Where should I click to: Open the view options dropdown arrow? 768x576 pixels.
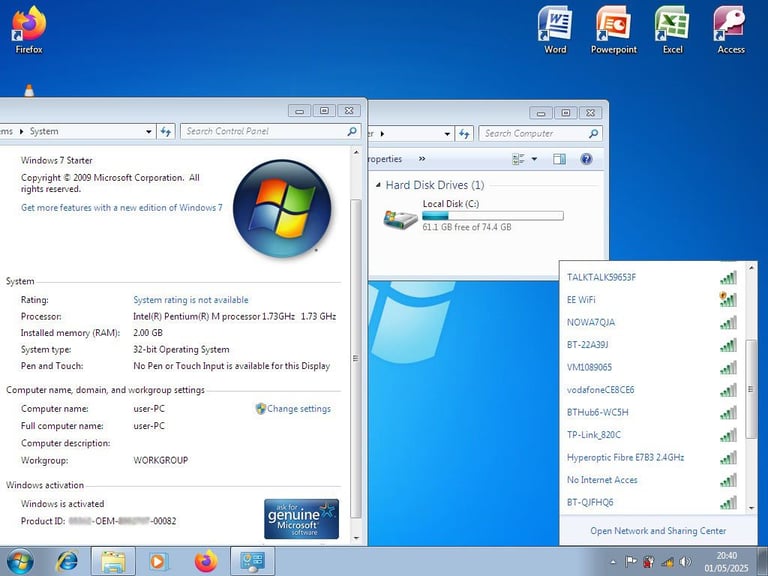534,159
